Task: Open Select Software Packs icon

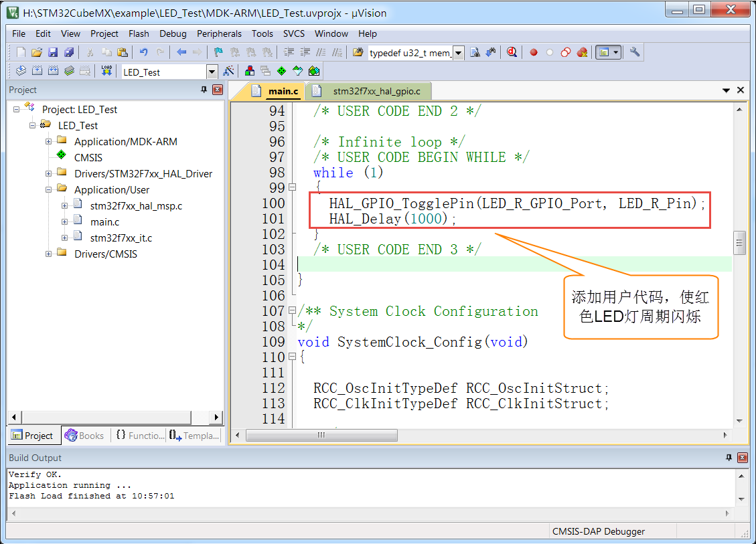Action: click(298, 71)
